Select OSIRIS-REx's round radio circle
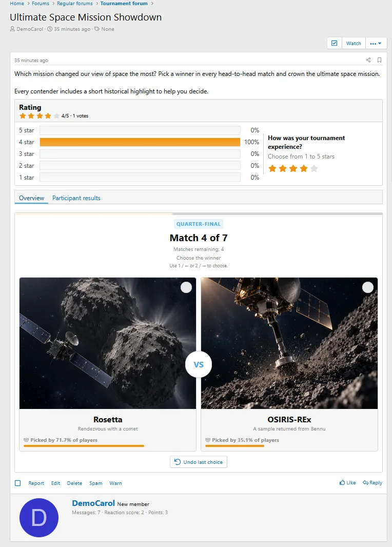The image size is (392, 547). coord(367,287)
